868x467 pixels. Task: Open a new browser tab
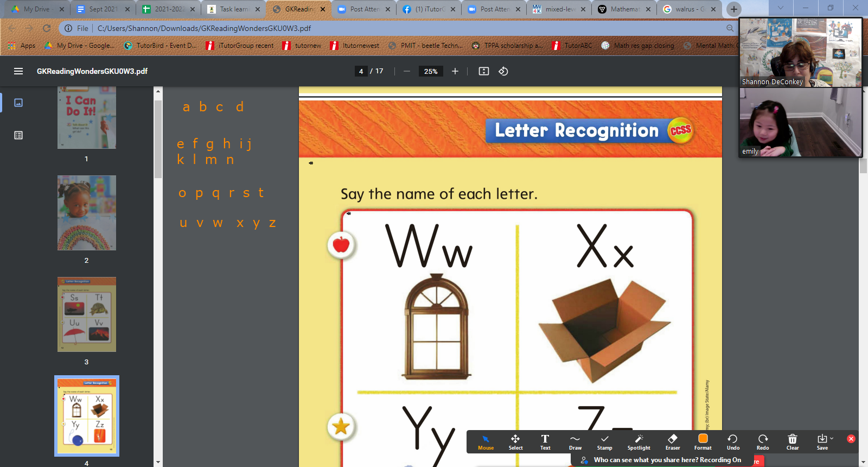[734, 9]
